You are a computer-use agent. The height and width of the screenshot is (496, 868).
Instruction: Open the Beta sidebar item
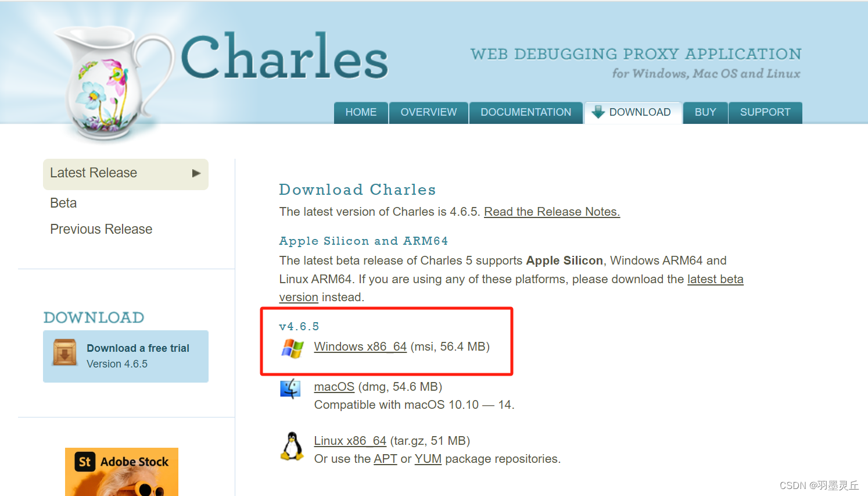[63, 203]
